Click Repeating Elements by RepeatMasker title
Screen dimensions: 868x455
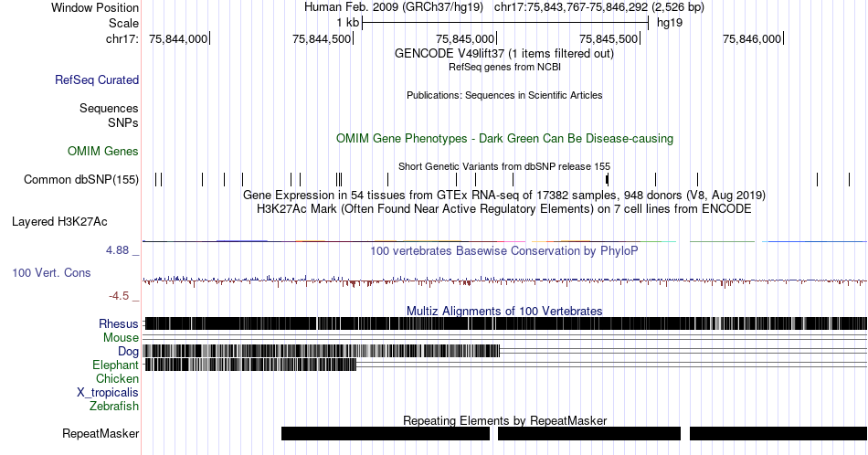pos(505,420)
